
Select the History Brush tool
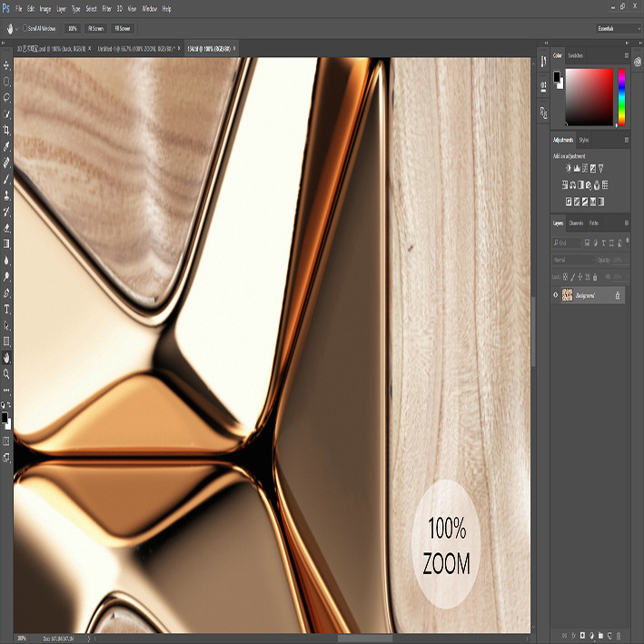click(6, 212)
